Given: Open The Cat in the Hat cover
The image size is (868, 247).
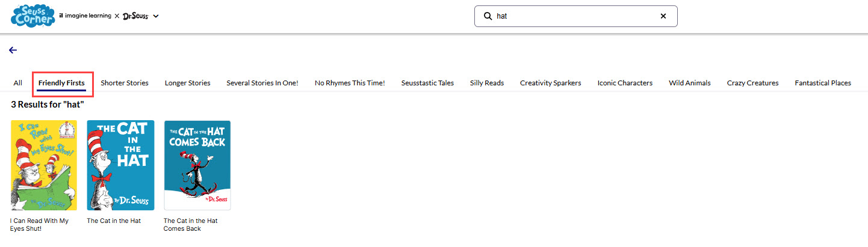Looking at the screenshot, I should [x=120, y=165].
